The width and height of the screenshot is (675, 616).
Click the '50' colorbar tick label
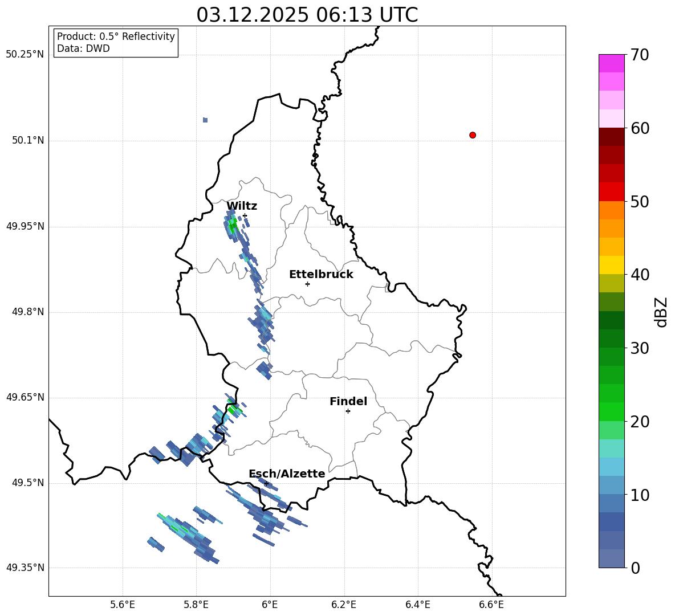[x=640, y=201]
